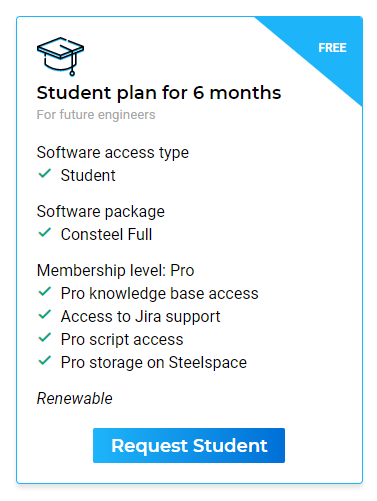Image resolution: width=377 pixels, height=501 pixels.
Task: Click the checkmark beside Consteel Full
Action: tap(45, 233)
